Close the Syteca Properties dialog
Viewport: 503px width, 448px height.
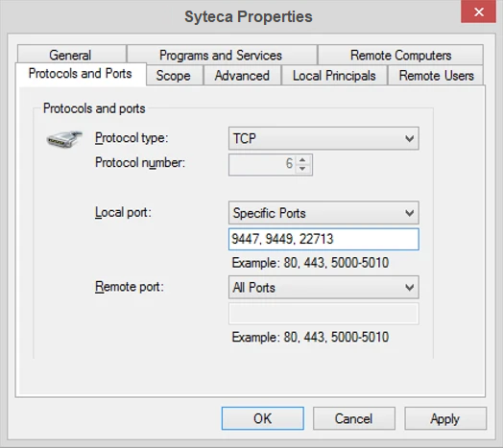tap(478, 12)
